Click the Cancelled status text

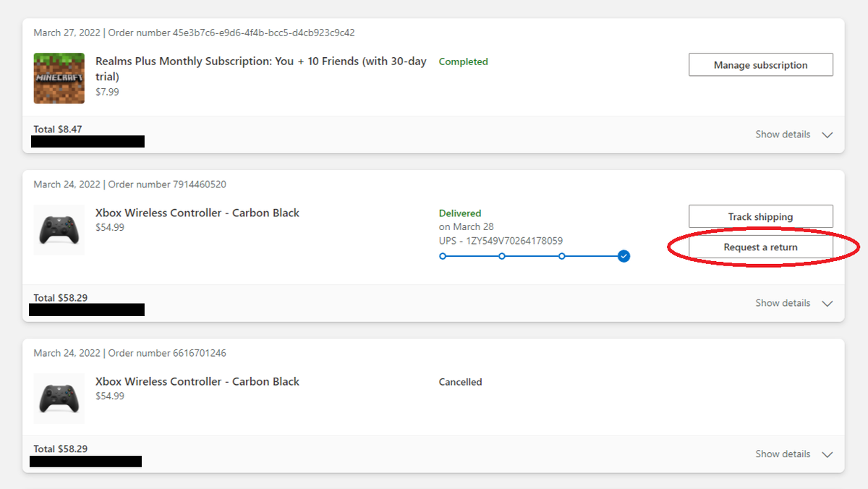click(x=460, y=381)
